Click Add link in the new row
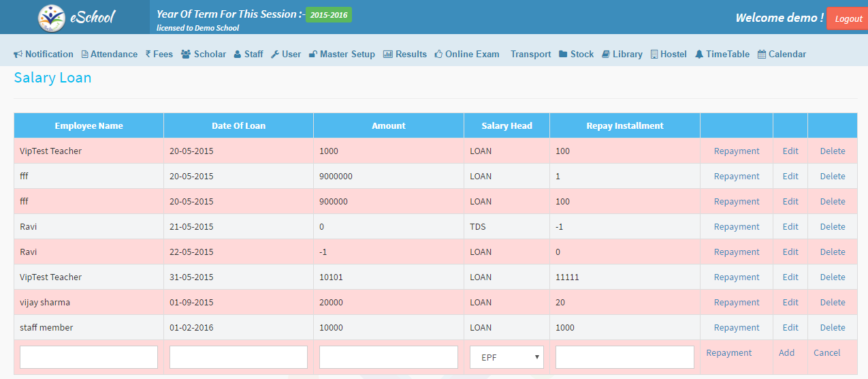 point(786,352)
